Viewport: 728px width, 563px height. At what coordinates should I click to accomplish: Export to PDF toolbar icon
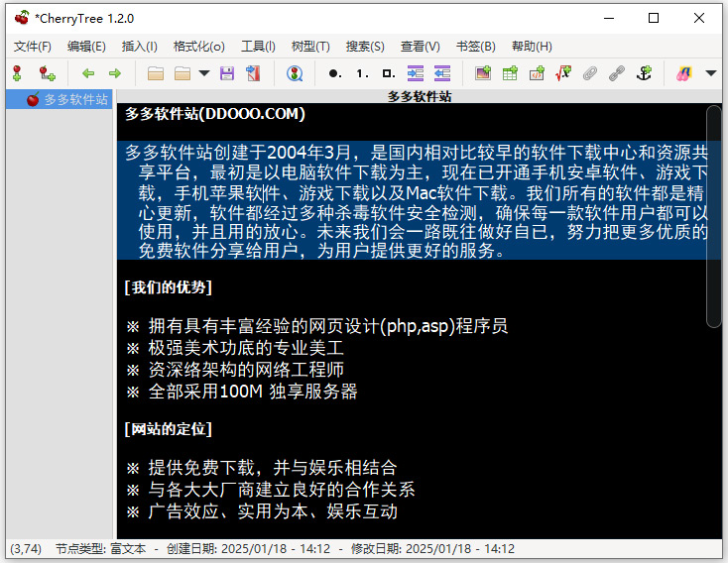coord(254,73)
